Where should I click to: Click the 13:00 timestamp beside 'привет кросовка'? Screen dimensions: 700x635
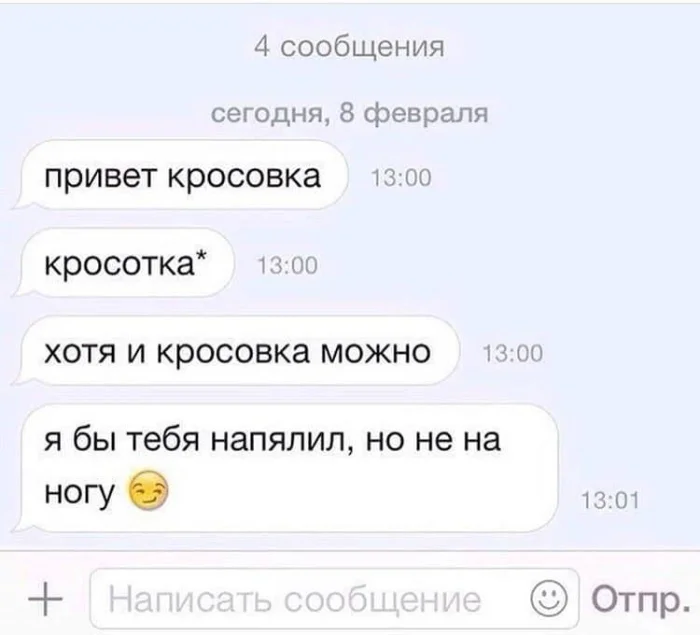pyautogui.click(x=401, y=178)
